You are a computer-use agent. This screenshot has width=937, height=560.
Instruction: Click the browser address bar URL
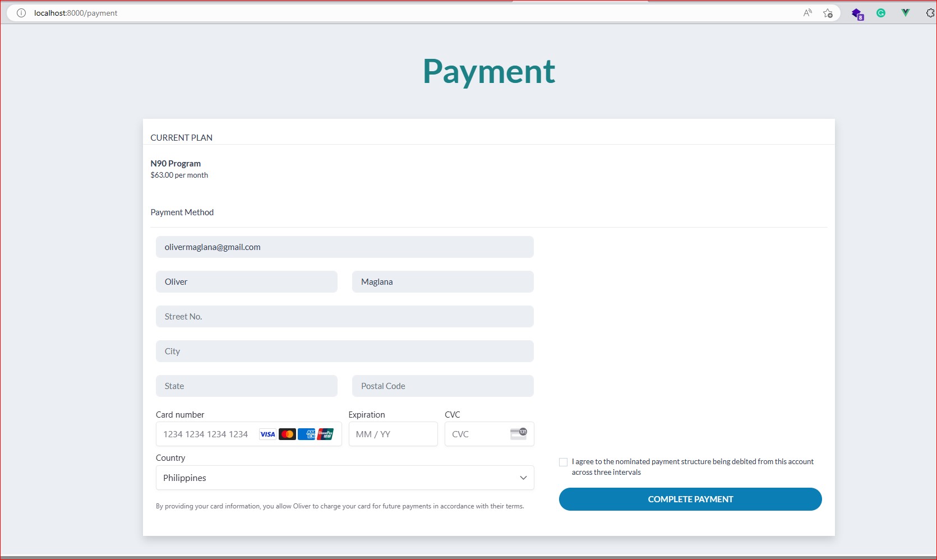click(76, 13)
